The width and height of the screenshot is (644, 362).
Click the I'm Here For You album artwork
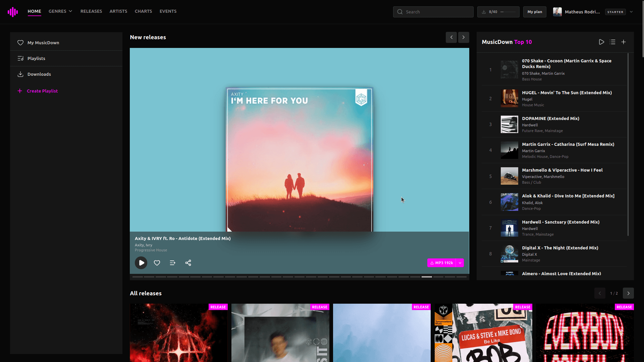click(300, 160)
